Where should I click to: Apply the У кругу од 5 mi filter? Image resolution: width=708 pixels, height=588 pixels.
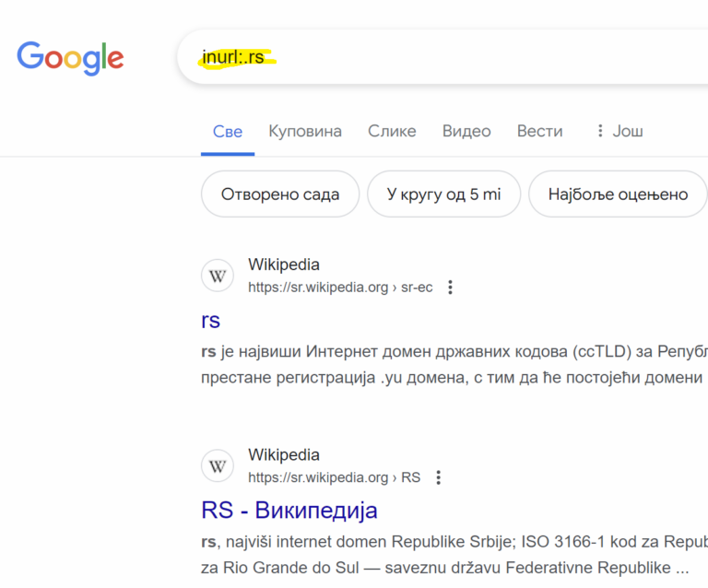click(x=443, y=194)
